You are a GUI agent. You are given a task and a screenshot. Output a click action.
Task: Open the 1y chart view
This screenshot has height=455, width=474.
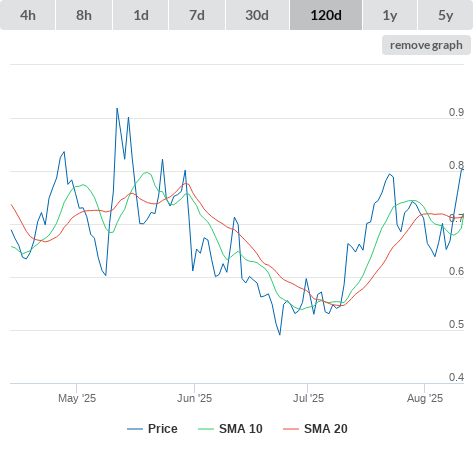click(x=390, y=15)
